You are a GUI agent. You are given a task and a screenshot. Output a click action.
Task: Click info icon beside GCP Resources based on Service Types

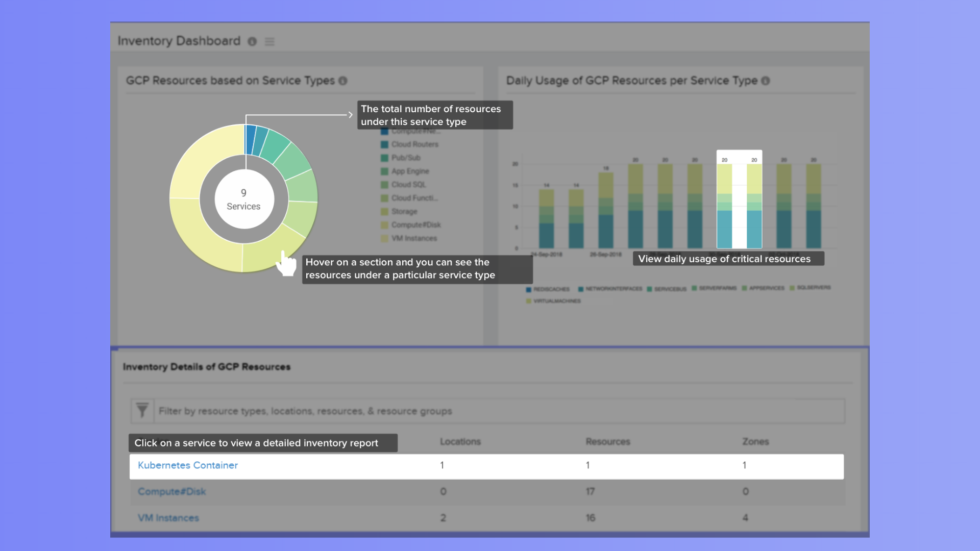tap(343, 81)
